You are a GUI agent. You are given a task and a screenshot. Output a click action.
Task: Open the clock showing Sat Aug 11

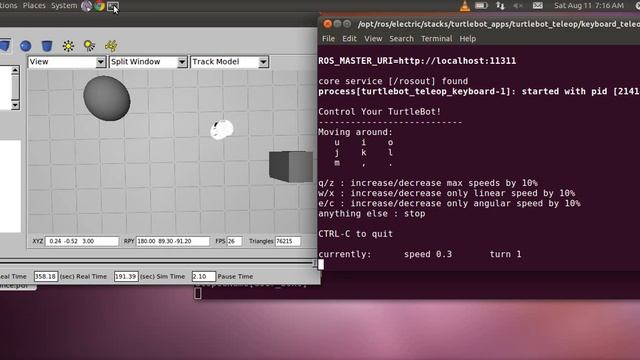(589, 6)
